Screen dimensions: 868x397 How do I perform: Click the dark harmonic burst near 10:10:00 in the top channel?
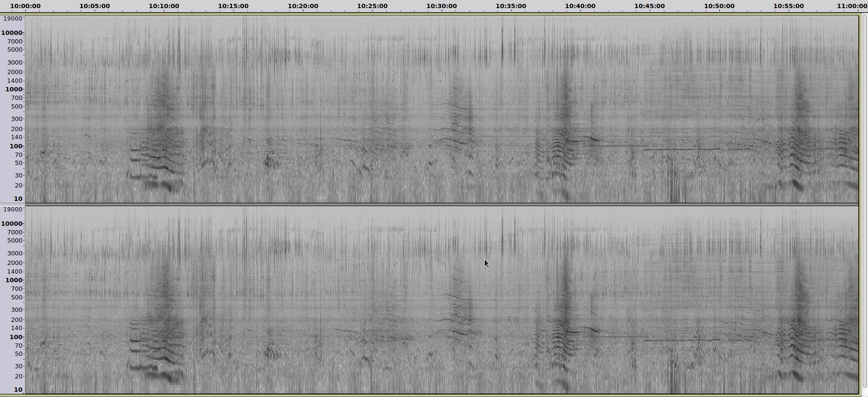point(158,158)
